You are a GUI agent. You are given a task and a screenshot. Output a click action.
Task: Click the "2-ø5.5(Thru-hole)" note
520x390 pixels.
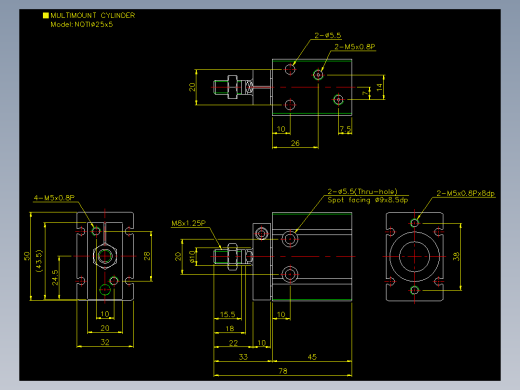(363, 191)
